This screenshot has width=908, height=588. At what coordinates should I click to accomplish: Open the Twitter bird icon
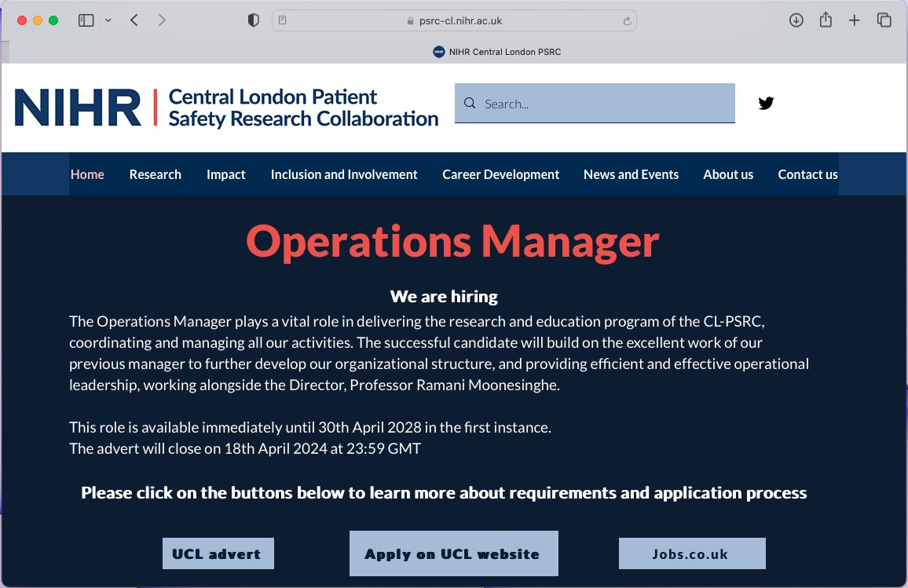coord(766,103)
